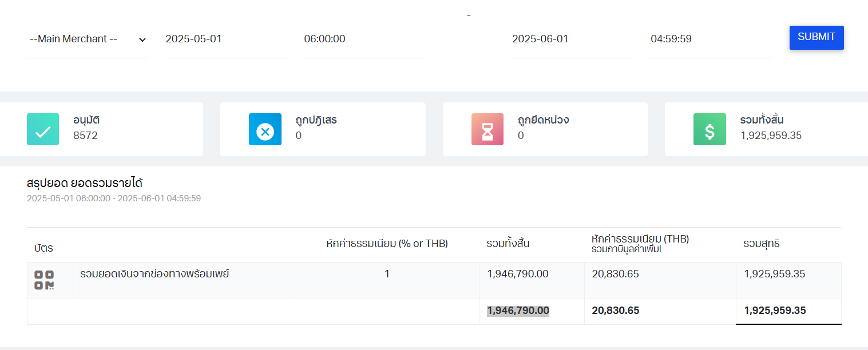Click the green checkmark approved icon
The height and width of the screenshot is (350, 868).
[43, 129]
